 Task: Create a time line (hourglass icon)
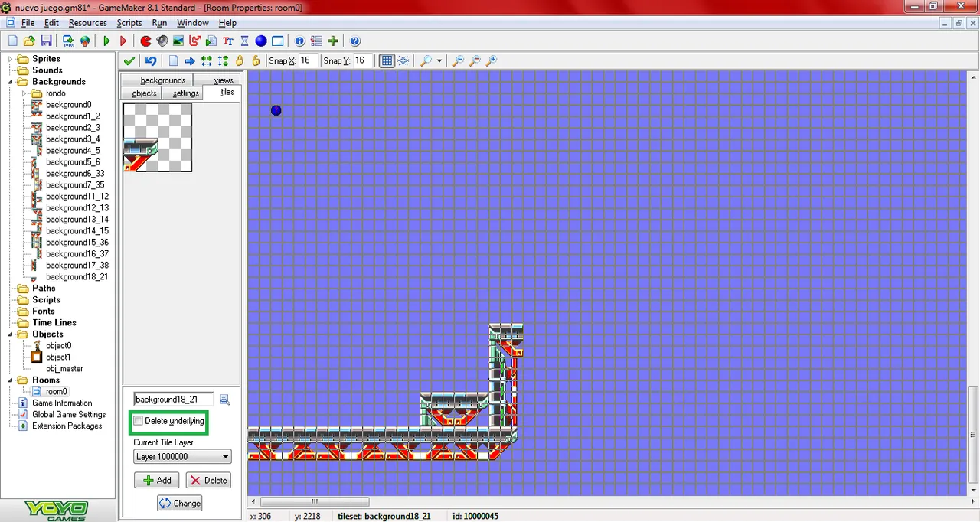[x=244, y=41]
